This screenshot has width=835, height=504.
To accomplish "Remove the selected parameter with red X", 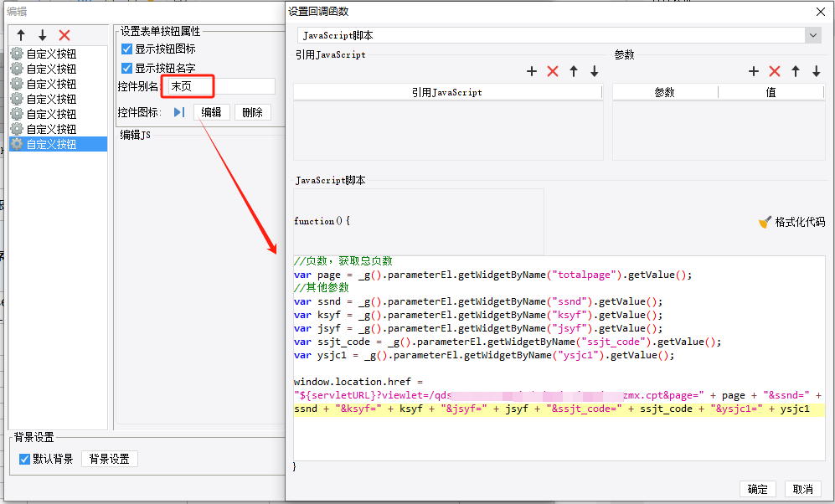I will click(x=775, y=71).
